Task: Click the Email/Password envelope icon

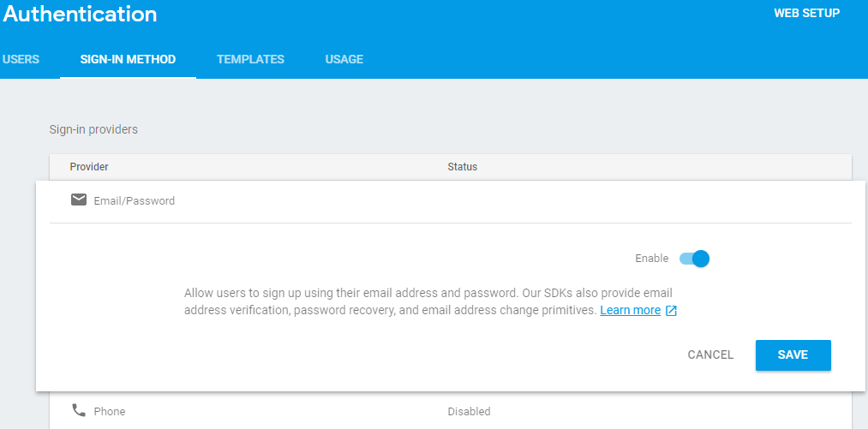Action: [79, 200]
